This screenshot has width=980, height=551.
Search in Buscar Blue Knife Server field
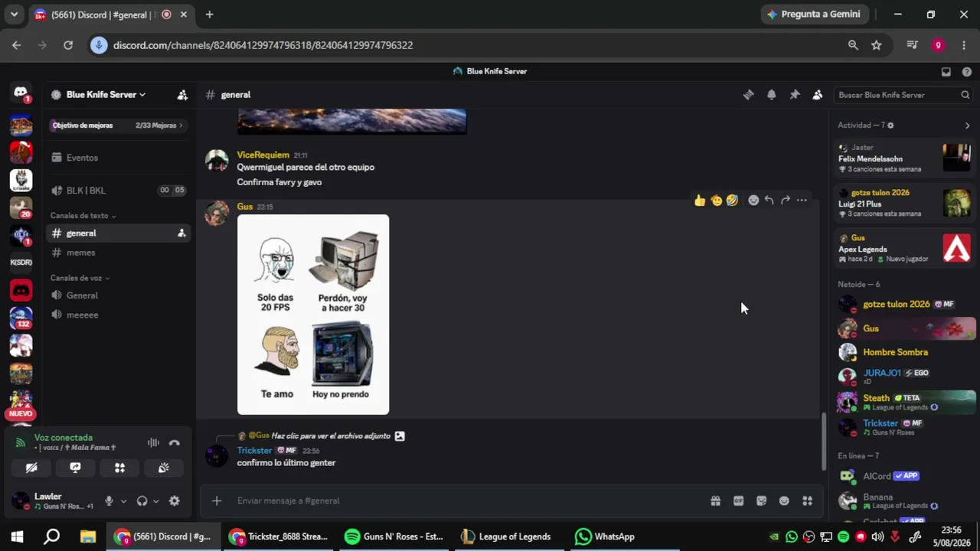coord(903,95)
